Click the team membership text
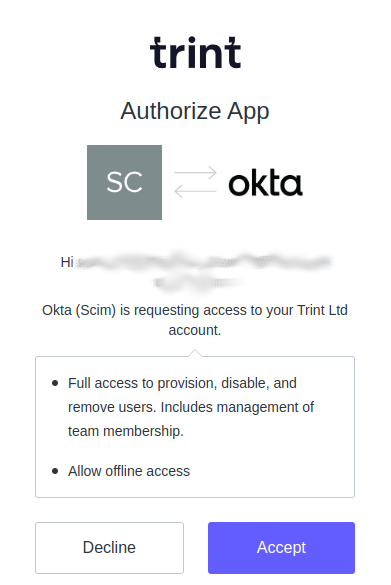The height and width of the screenshot is (585, 391). click(x=126, y=431)
